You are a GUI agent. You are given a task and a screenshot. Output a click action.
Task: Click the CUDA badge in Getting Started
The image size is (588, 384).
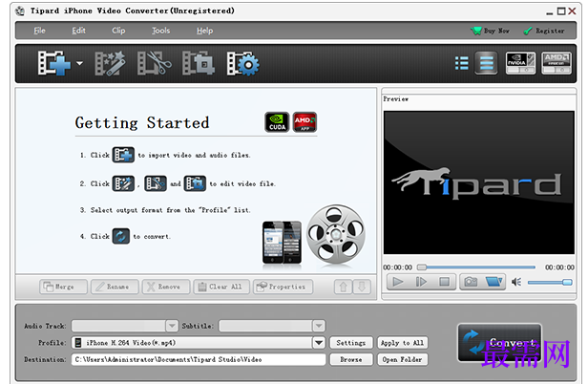pyautogui.click(x=277, y=122)
